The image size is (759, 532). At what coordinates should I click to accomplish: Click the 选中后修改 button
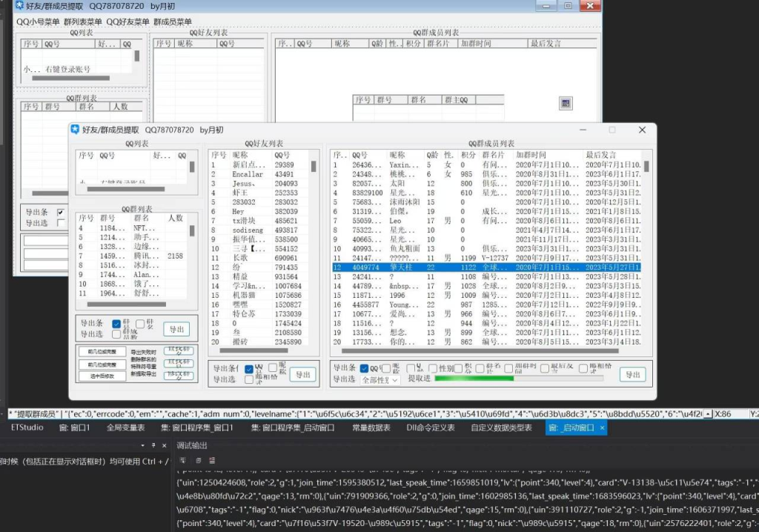pyautogui.click(x=102, y=376)
